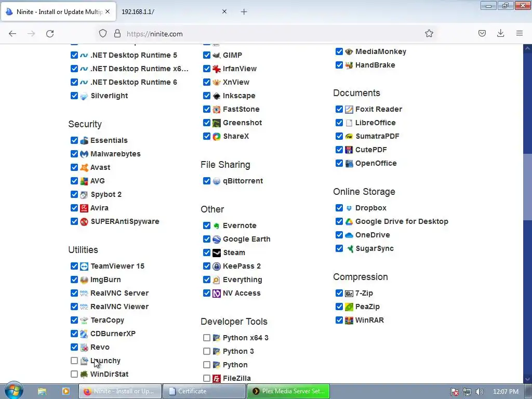Click the Google Earth icon
This screenshot has width=532, height=399.
point(217,239)
